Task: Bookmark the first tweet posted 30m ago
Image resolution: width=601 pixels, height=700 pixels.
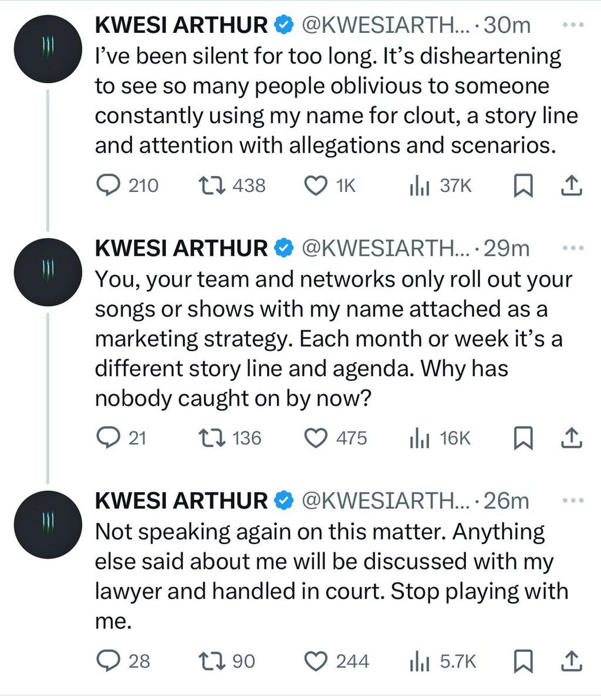Action: coord(523,186)
